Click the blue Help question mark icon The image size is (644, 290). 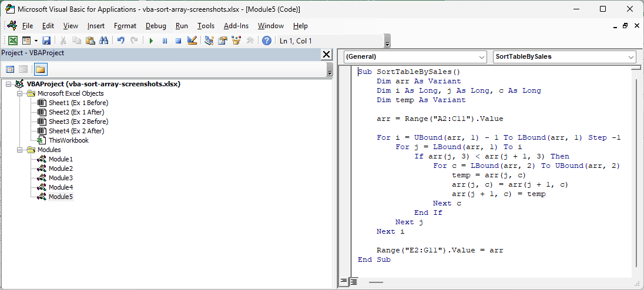(x=267, y=41)
